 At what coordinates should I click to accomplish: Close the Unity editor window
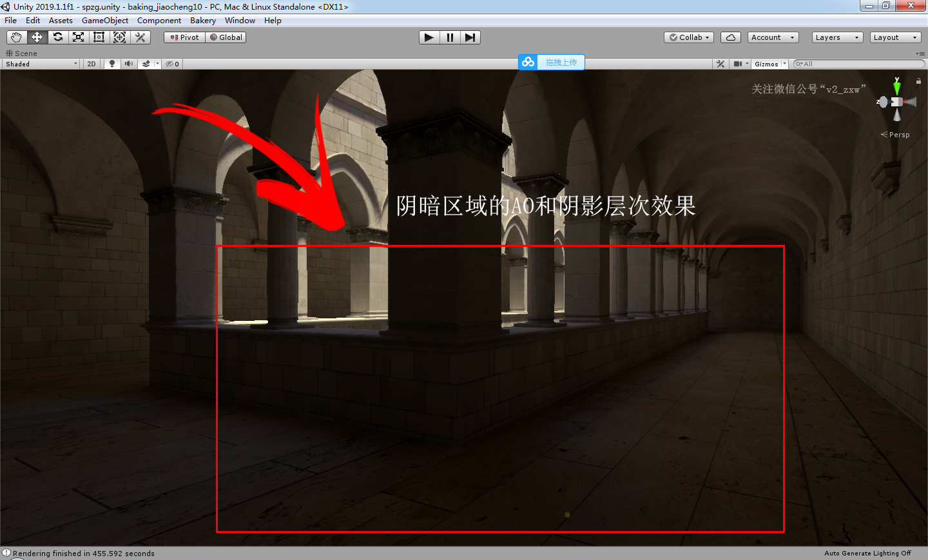tap(911, 6)
